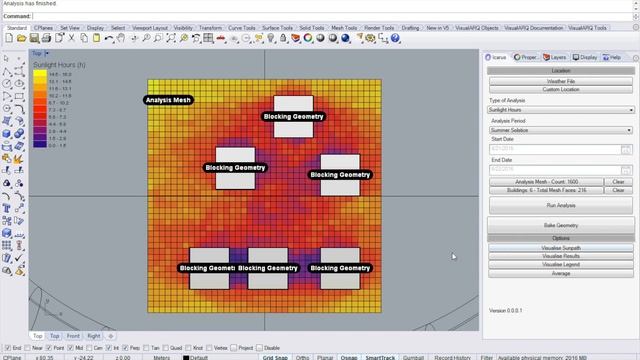This screenshot has height=360, width=640.
Task: Switch to the CPlanes toolbar tab
Action: [43, 28]
